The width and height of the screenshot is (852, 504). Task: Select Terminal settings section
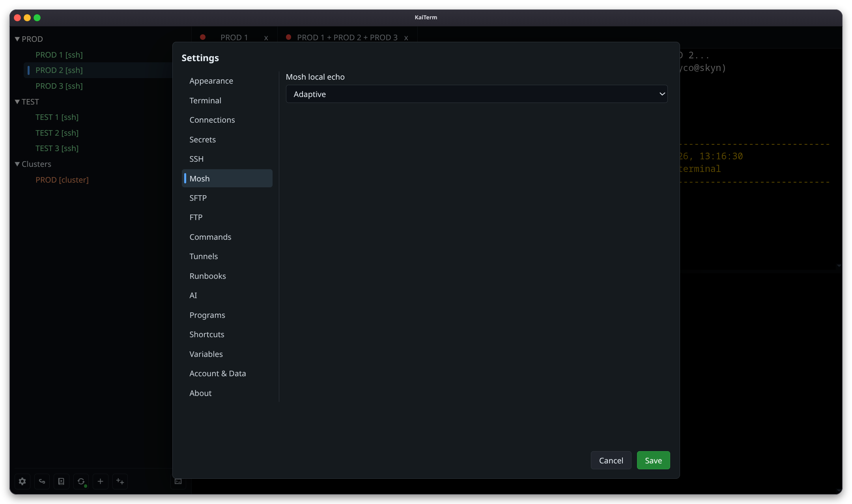(x=227, y=101)
